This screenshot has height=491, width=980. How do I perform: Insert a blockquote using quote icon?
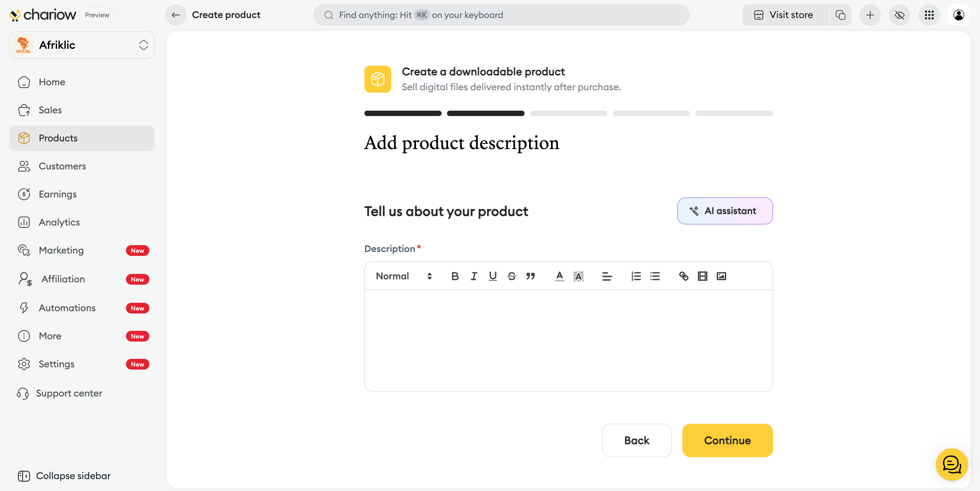click(530, 276)
